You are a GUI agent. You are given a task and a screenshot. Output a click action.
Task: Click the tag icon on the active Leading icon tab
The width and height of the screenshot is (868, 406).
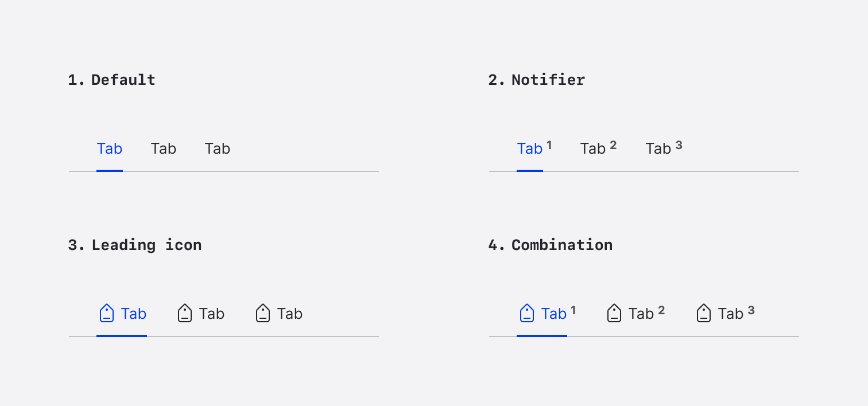[106, 313]
